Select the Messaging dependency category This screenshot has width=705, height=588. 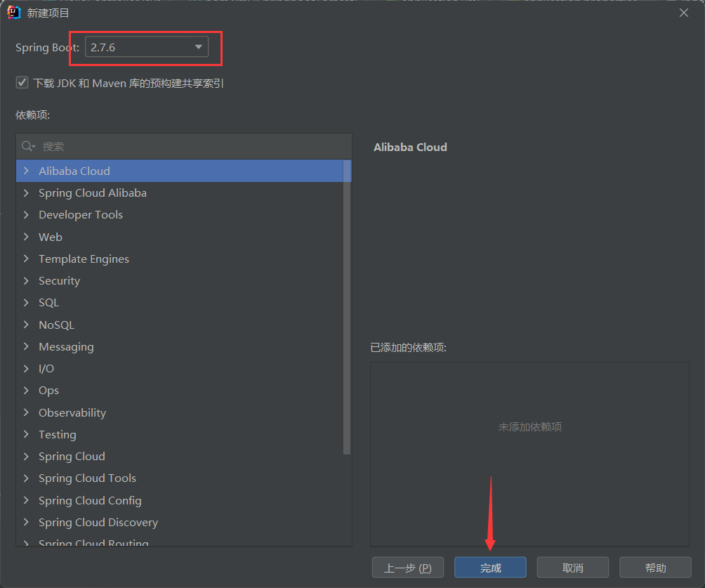[180, 346]
